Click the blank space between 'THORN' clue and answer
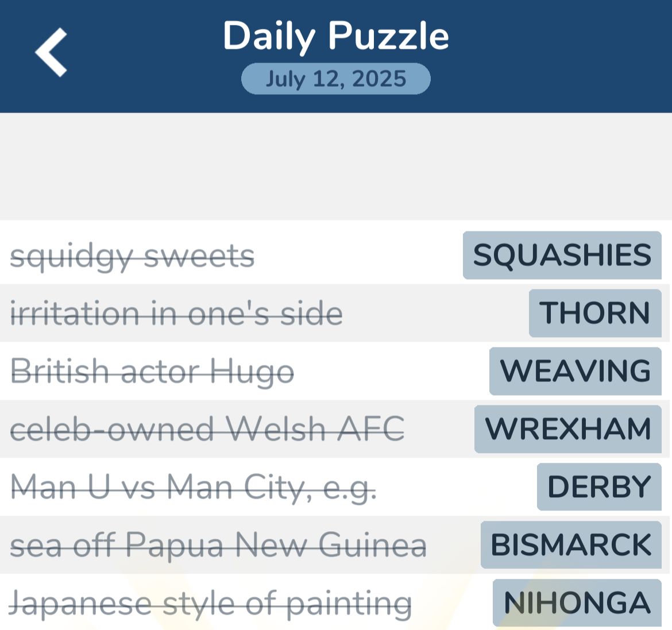This screenshot has height=630, width=672. [x=435, y=314]
